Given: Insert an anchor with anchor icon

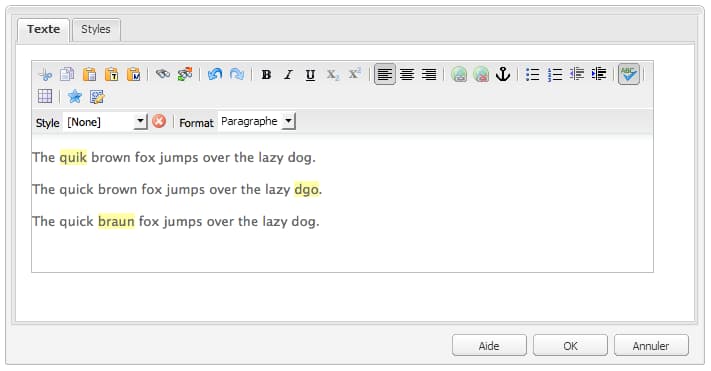Looking at the screenshot, I should pyautogui.click(x=503, y=74).
